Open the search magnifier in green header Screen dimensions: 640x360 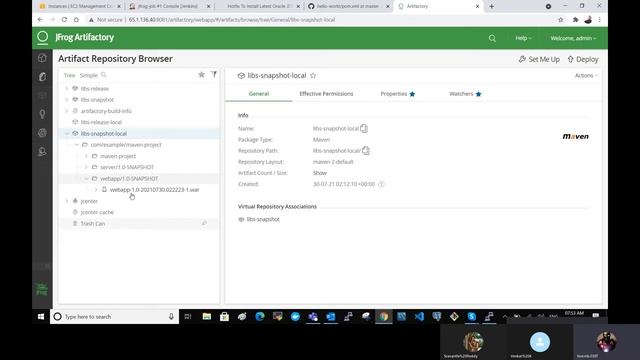pyautogui.click(x=492, y=38)
